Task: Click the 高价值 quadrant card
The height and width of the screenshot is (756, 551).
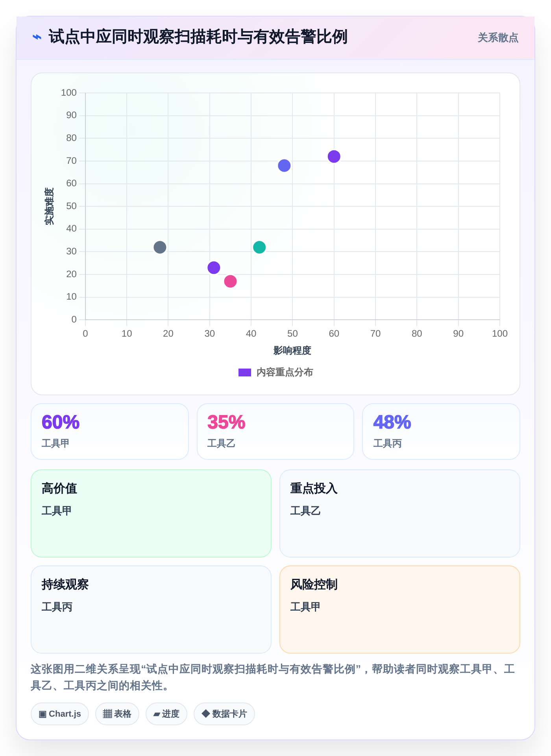Action: click(151, 513)
